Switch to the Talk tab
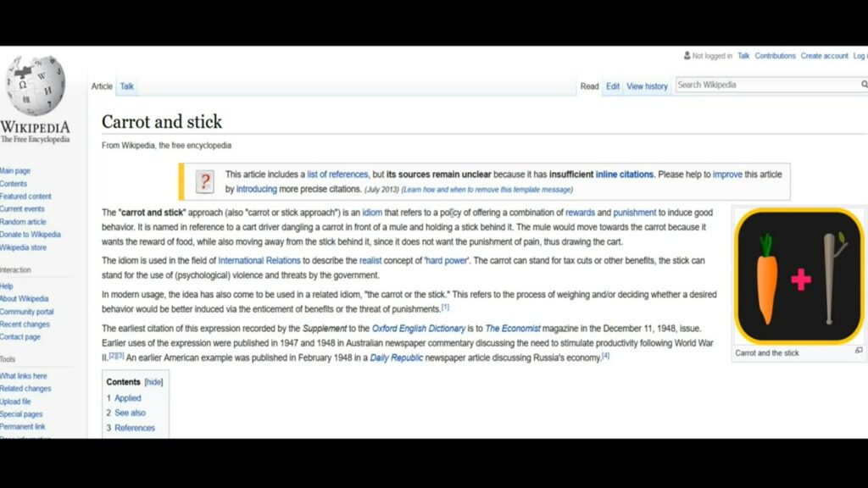This screenshot has height=488, width=868. click(126, 86)
